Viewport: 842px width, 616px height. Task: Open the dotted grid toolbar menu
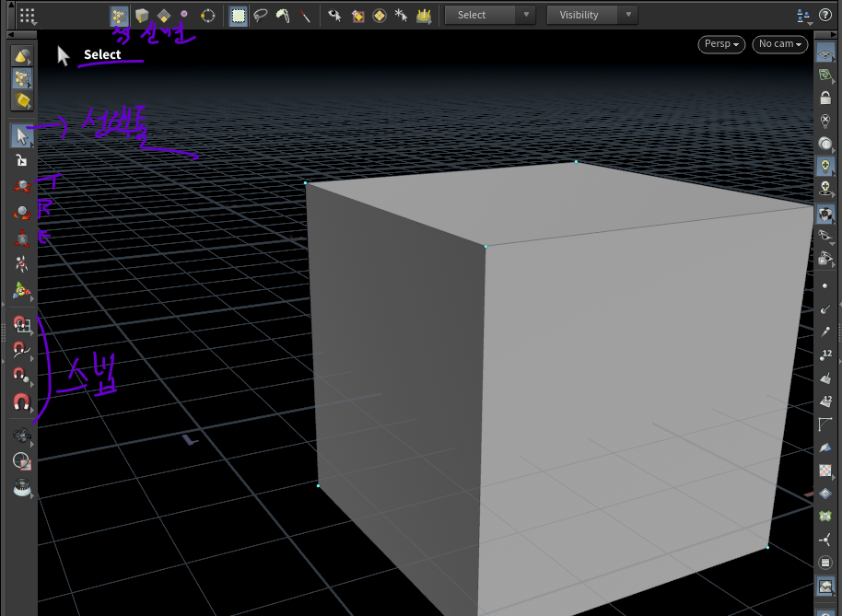pos(27,15)
